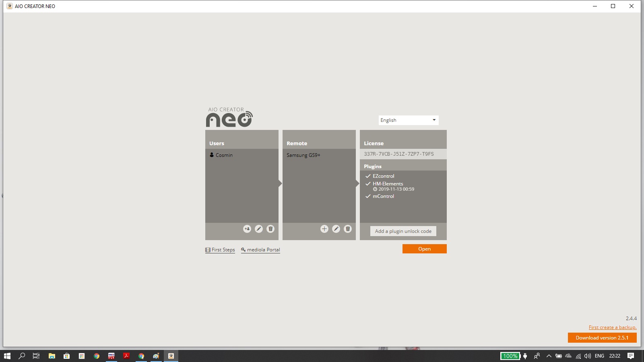
Task: Click Download version 2.5.1 button
Action: [602, 338]
